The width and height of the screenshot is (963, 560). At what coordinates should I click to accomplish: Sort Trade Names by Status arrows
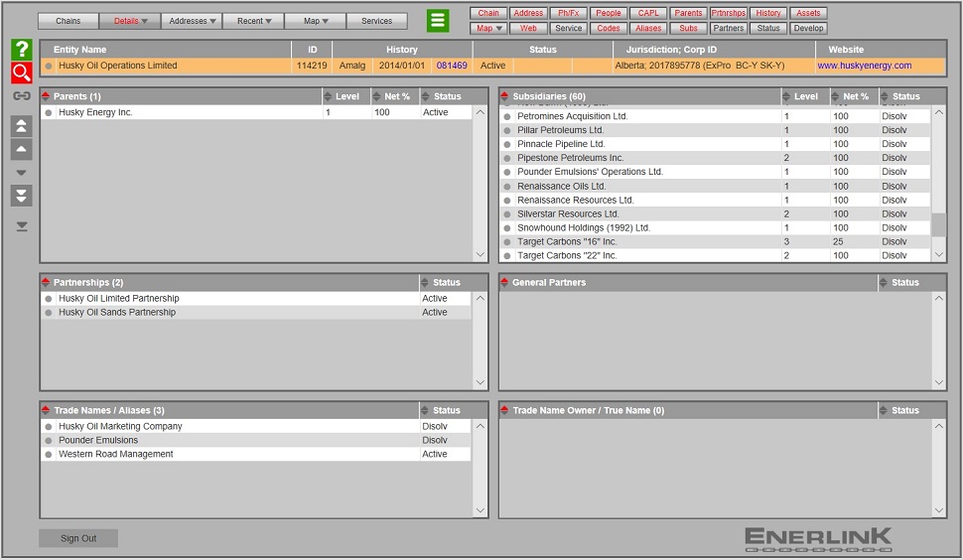click(424, 410)
